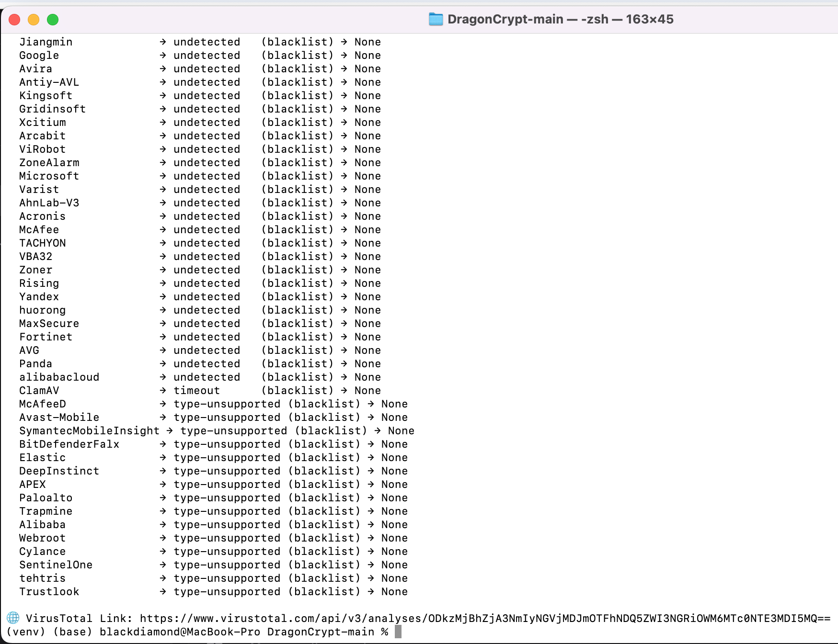Close the terminal window with the red button
Image resolution: width=838 pixels, height=644 pixels.
tap(15, 20)
